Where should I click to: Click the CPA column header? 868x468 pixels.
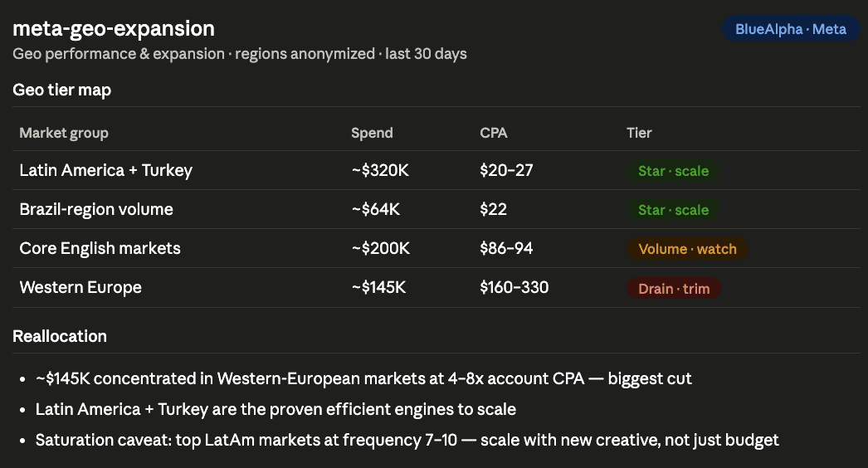[493, 133]
